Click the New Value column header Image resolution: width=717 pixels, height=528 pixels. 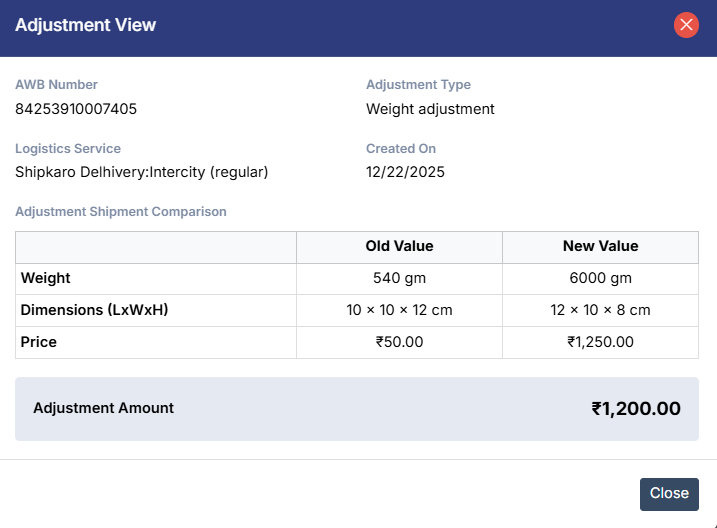coord(600,246)
